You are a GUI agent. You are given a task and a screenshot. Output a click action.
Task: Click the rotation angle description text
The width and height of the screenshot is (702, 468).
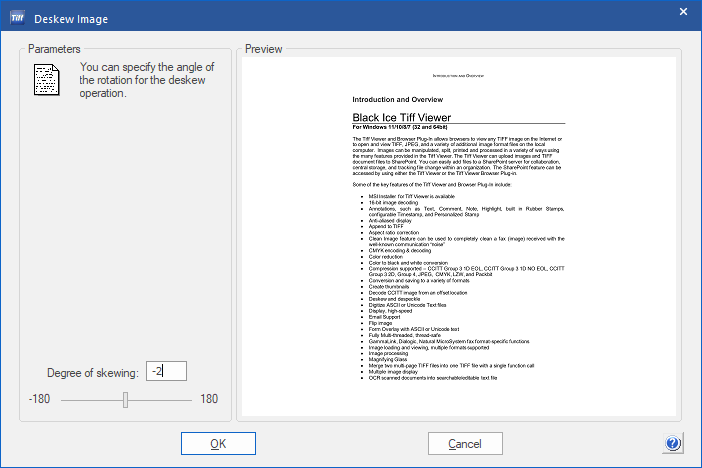(145, 80)
